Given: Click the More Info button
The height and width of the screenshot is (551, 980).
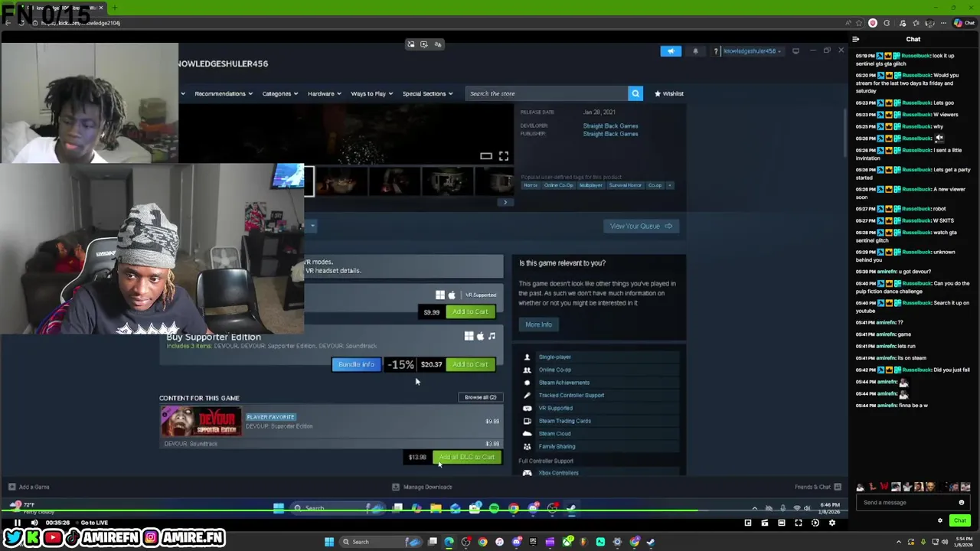Looking at the screenshot, I should click(x=538, y=324).
